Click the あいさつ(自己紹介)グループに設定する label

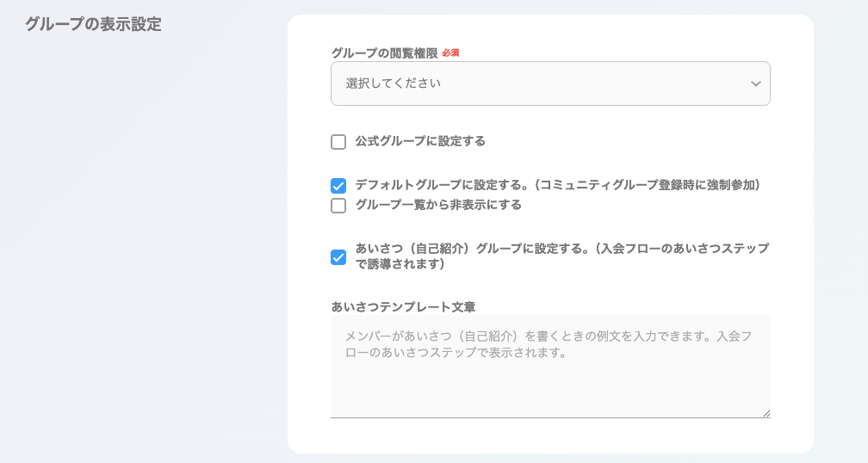coord(561,256)
